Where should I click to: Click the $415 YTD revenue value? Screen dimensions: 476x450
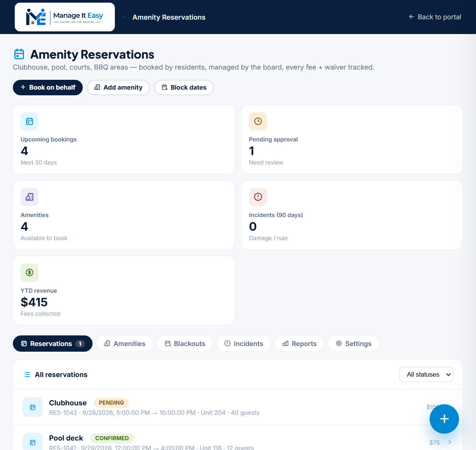(x=34, y=302)
